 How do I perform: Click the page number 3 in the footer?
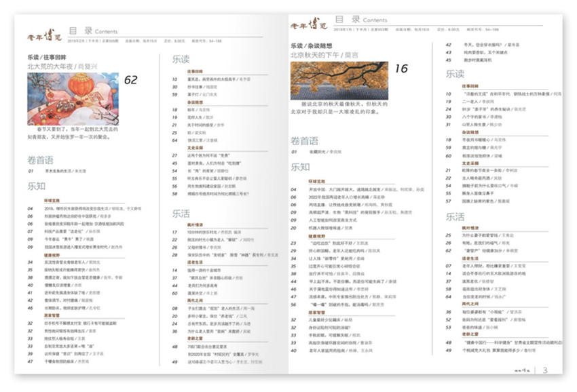pos(545,370)
